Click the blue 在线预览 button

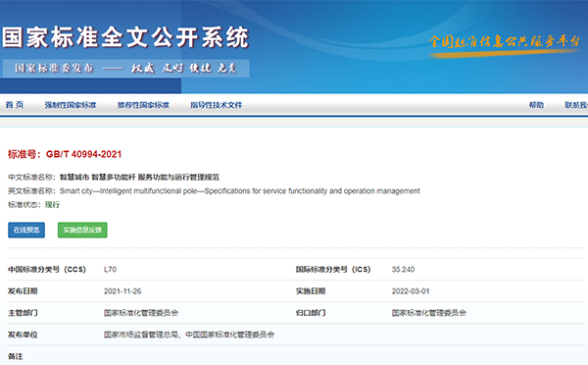point(26,230)
